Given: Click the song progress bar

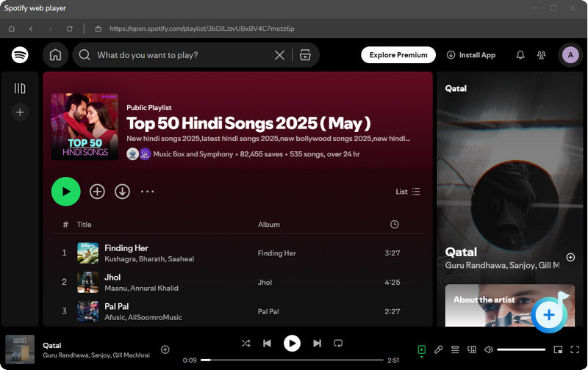Looking at the screenshot, I should click(x=292, y=360).
